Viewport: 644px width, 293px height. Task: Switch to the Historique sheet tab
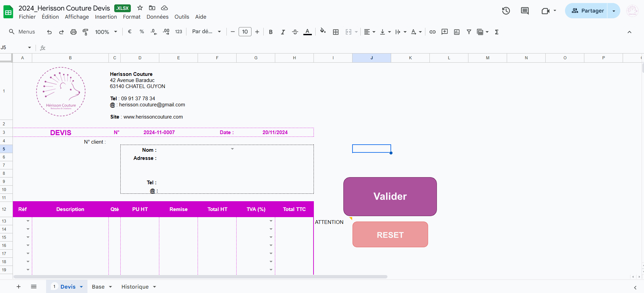click(135, 287)
